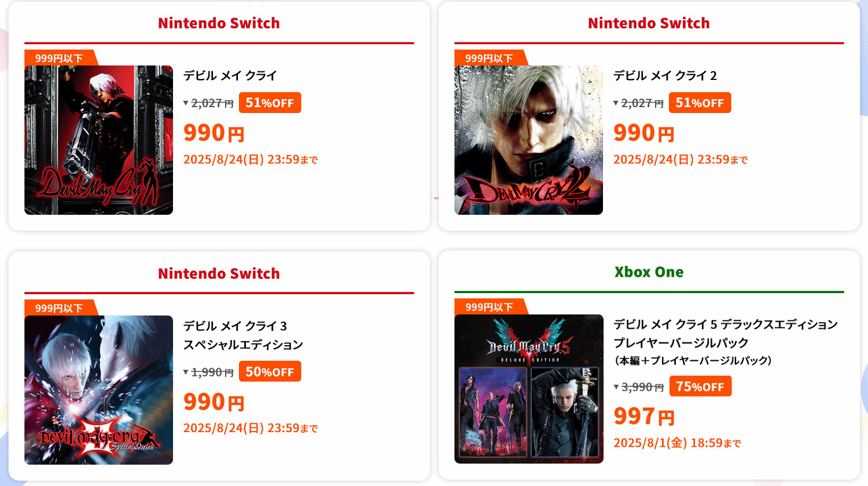The image size is (868, 486).
Task: Click the Xbox One platform heading
Action: 649,272
